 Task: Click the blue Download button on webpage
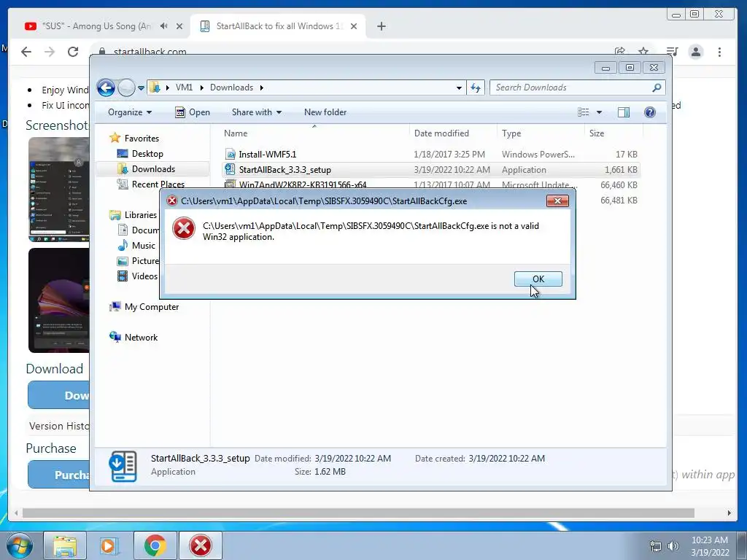tap(58, 395)
